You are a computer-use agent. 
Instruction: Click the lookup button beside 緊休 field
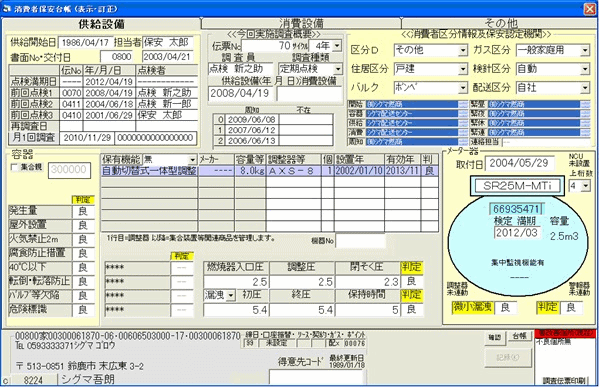click(x=585, y=123)
